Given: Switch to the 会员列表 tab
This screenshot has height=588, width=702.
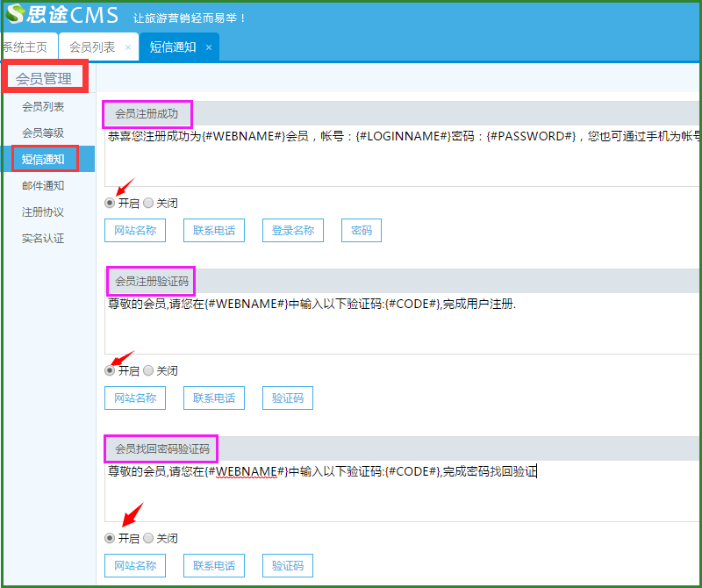Looking at the screenshot, I should 92,47.
